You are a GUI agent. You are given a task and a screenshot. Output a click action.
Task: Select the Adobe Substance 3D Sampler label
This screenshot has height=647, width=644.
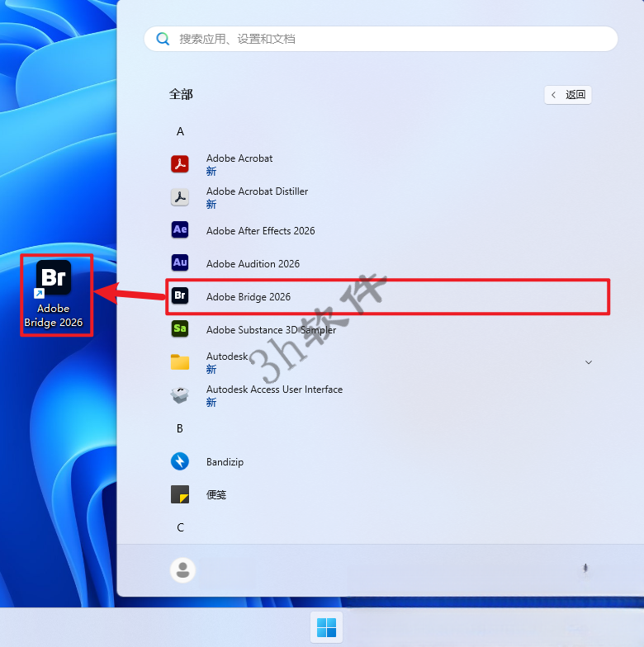(271, 330)
